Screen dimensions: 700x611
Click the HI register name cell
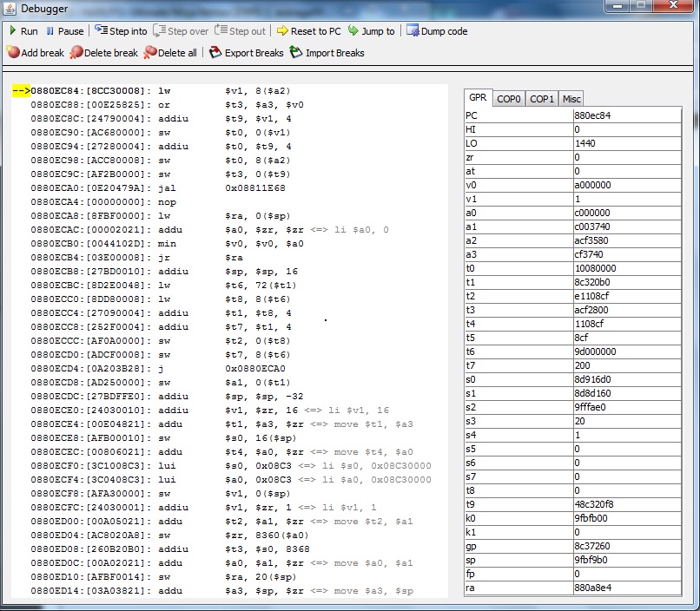pos(518,129)
